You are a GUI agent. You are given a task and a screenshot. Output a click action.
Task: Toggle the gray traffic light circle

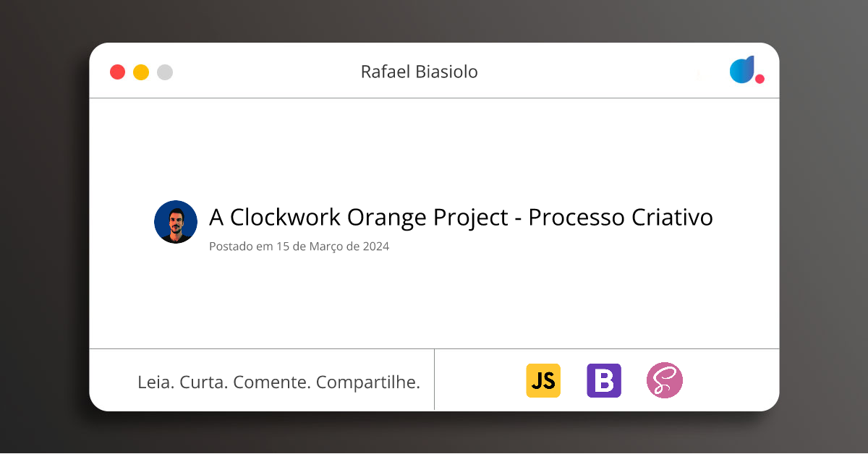163,72
